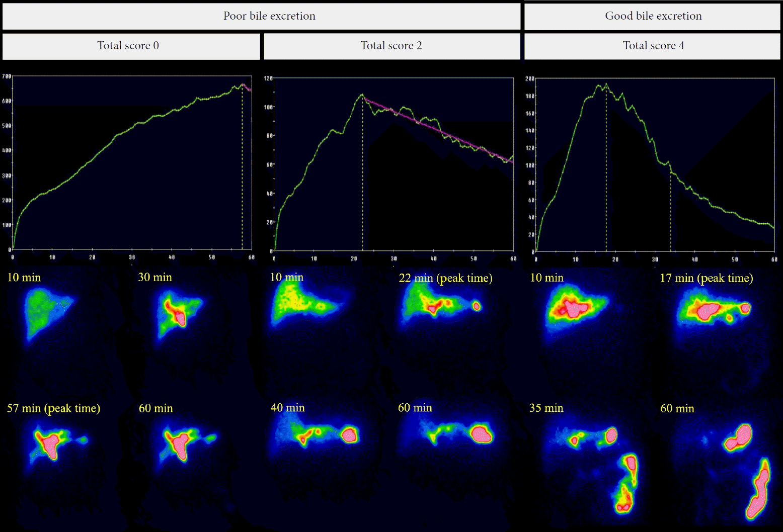Click the "Good bile excretion" header
The image size is (783, 532).
click(x=653, y=16)
